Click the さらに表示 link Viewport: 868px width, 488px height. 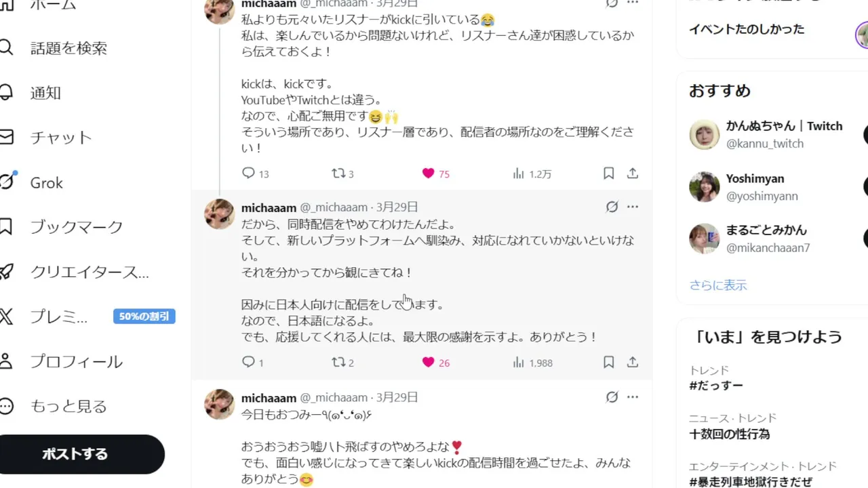coord(718,285)
